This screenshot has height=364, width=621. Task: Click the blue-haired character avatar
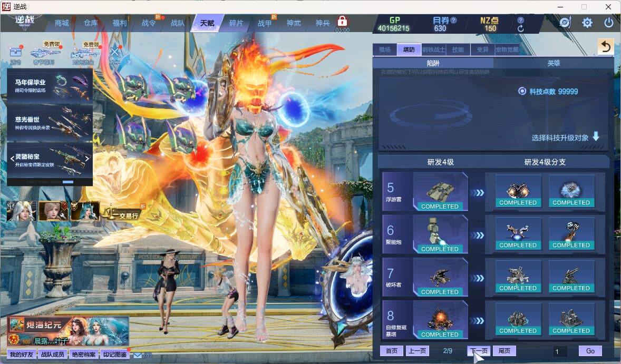pos(85,211)
